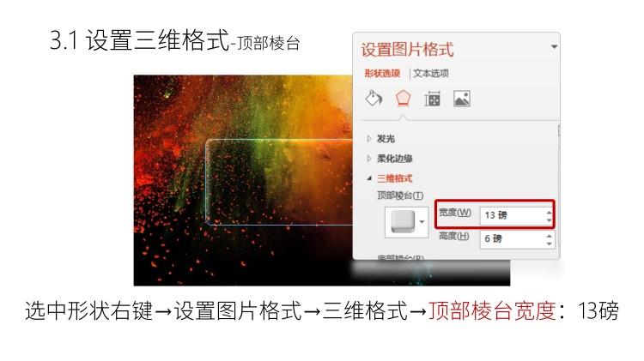
Task: Open the 顶部棱台 bevel preset dropdown
Action: click(422, 222)
